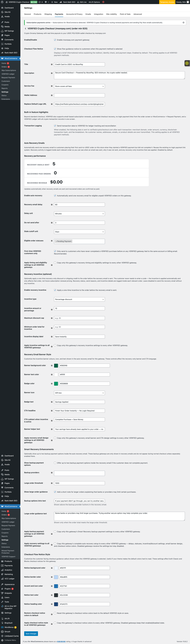This screenshot has width=190, height=644.
Task: Open the Incentive type dropdown
Action: 79,299
